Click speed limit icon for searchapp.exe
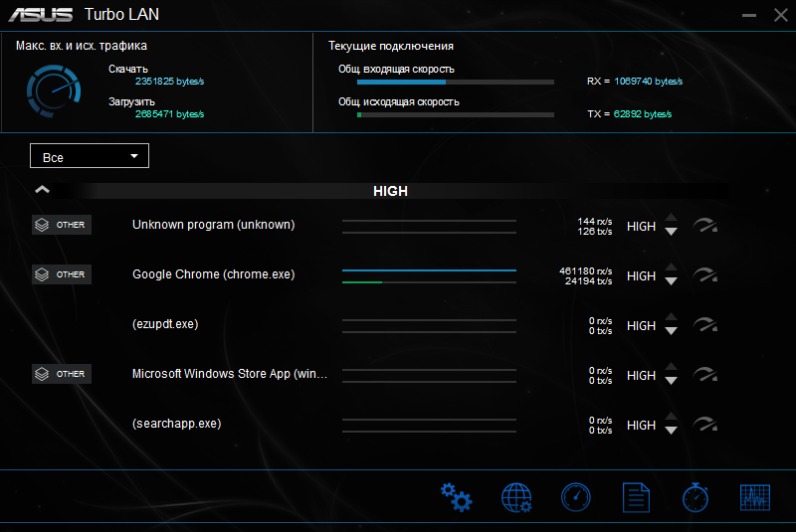Image resolution: width=796 pixels, height=532 pixels. click(x=705, y=424)
